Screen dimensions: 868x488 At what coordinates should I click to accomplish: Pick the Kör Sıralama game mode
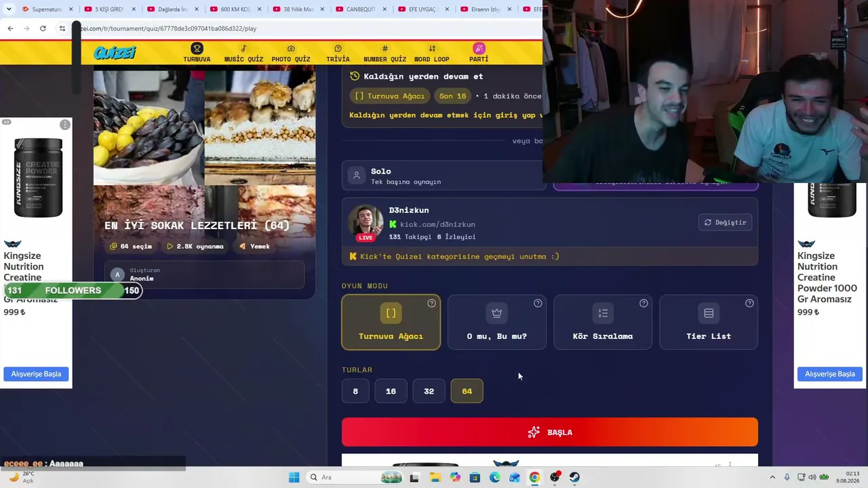[x=603, y=322]
